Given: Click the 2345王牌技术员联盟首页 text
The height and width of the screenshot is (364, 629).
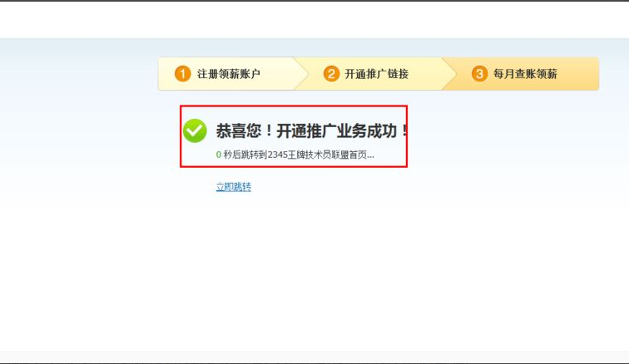Looking at the screenshot, I should coord(317,155).
